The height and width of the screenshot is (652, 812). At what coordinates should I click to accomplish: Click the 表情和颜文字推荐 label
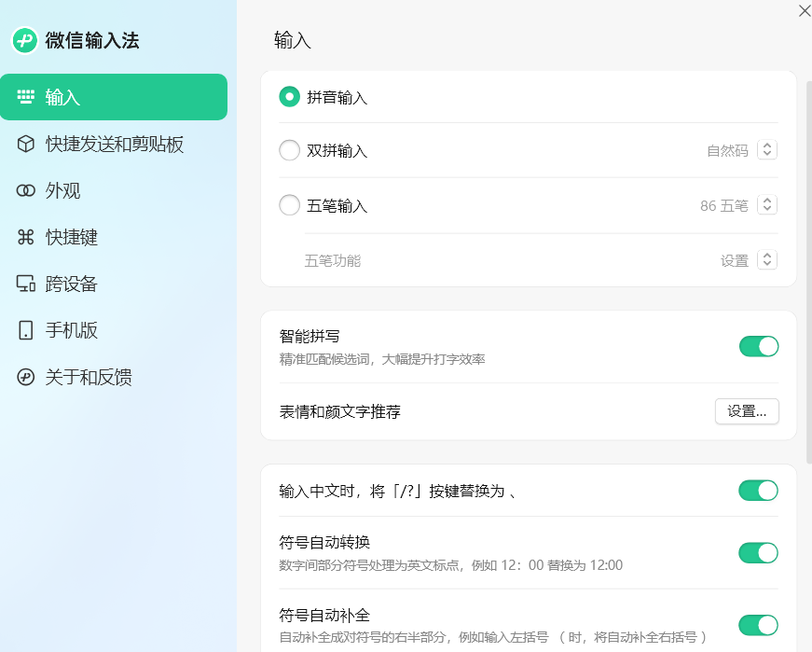click(x=339, y=411)
